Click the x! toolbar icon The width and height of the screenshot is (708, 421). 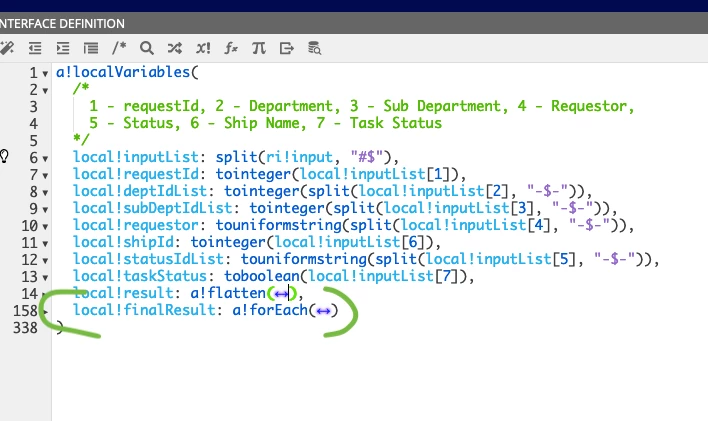pos(203,48)
